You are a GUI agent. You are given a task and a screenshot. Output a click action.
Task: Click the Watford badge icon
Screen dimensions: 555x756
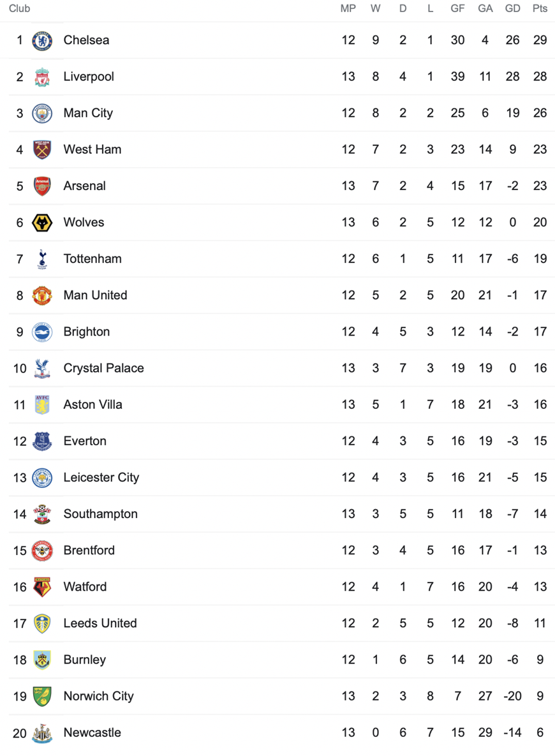pos(42,587)
